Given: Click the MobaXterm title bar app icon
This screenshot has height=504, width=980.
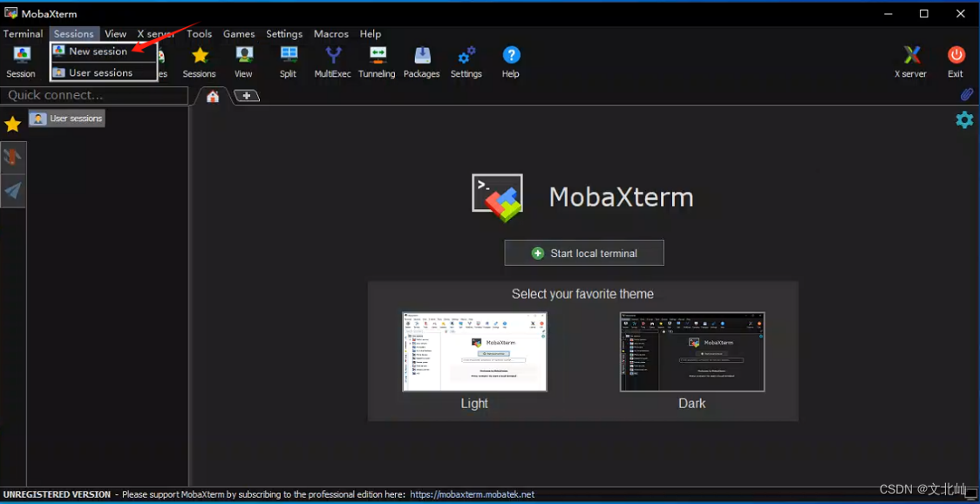Looking at the screenshot, I should pos(10,13).
